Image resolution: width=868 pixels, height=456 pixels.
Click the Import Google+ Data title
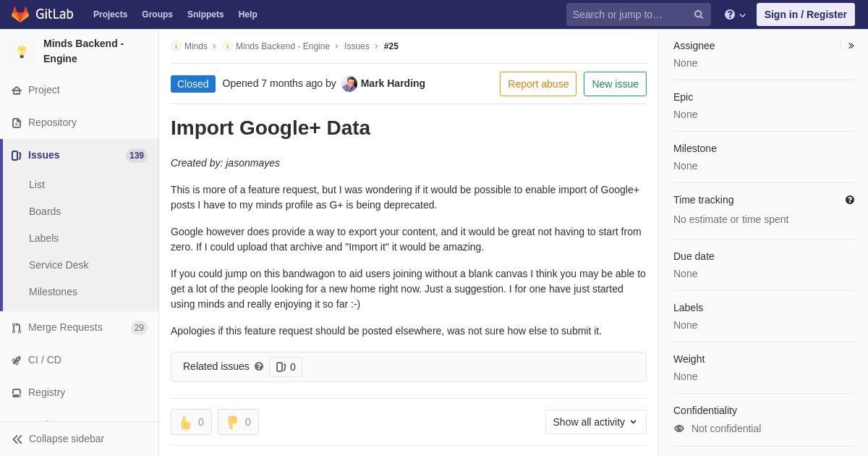click(x=271, y=128)
